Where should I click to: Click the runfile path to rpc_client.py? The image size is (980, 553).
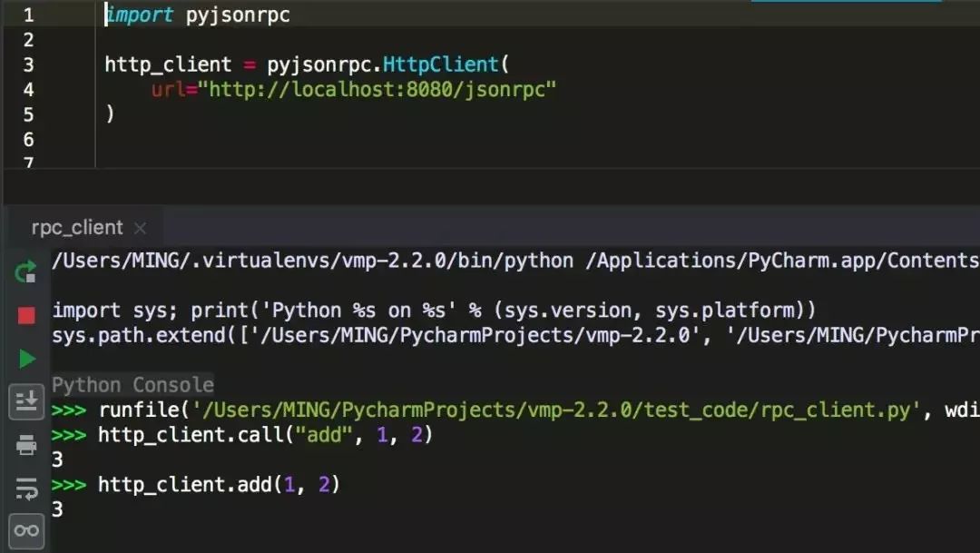555,410
